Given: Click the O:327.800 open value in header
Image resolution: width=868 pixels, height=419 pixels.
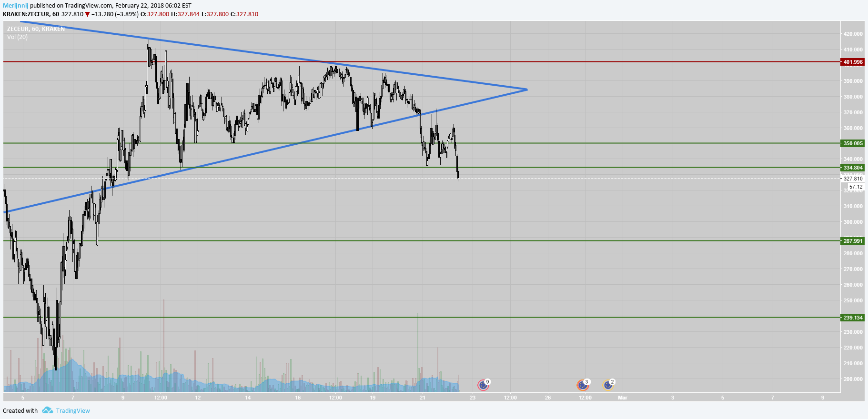Looking at the screenshot, I should coord(155,14).
